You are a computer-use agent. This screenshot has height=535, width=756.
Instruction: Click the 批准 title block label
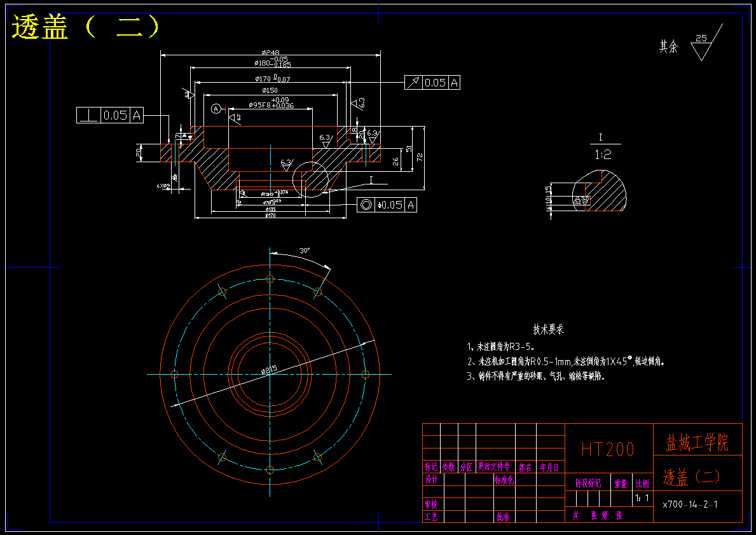pyautogui.click(x=502, y=517)
